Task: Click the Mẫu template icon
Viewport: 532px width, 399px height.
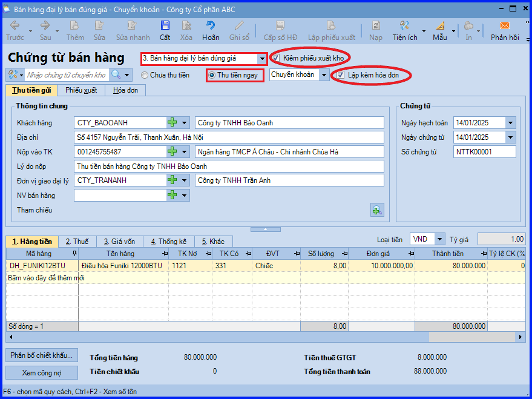Action: tap(440, 26)
